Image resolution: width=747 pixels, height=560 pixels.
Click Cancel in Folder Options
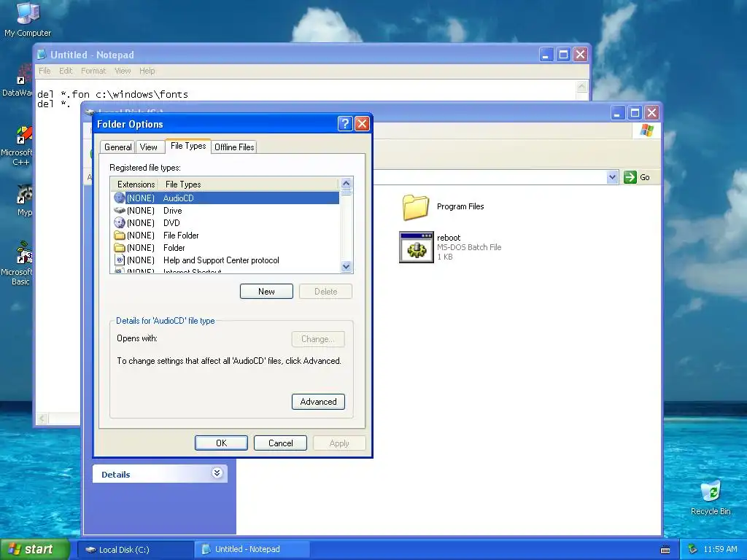pos(280,443)
